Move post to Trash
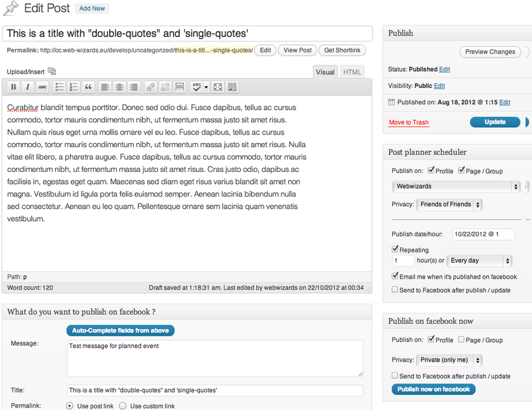The height and width of the screenshot is (410, 532). (x=409, y=122)
